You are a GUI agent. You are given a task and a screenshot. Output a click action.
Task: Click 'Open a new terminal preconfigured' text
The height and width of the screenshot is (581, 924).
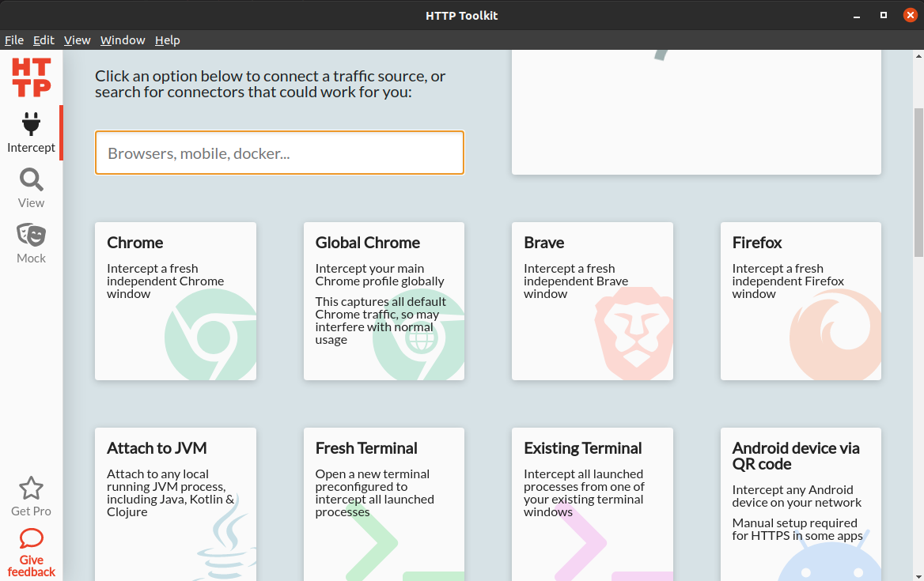[x=374, y=492]
